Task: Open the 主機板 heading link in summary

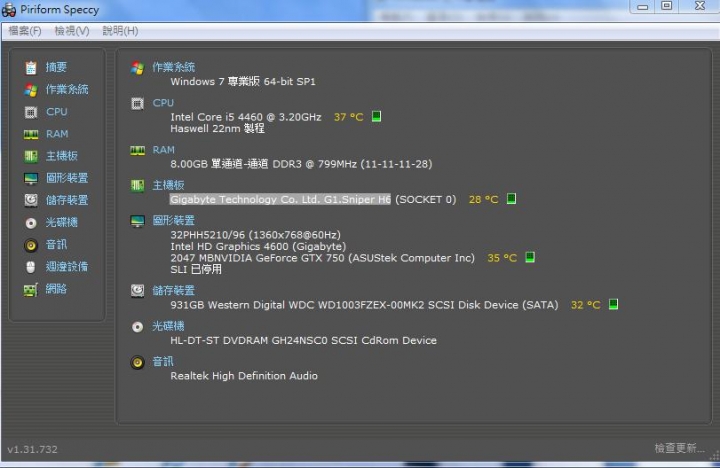Action: (169, 185)
